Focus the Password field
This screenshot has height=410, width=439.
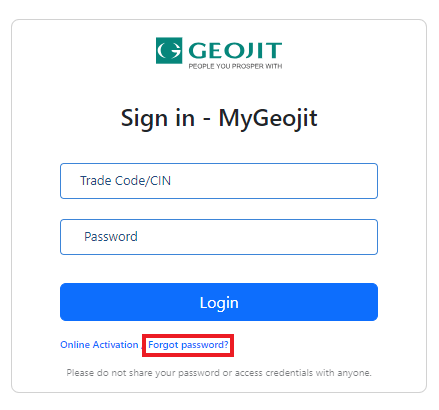pos(219,237)
